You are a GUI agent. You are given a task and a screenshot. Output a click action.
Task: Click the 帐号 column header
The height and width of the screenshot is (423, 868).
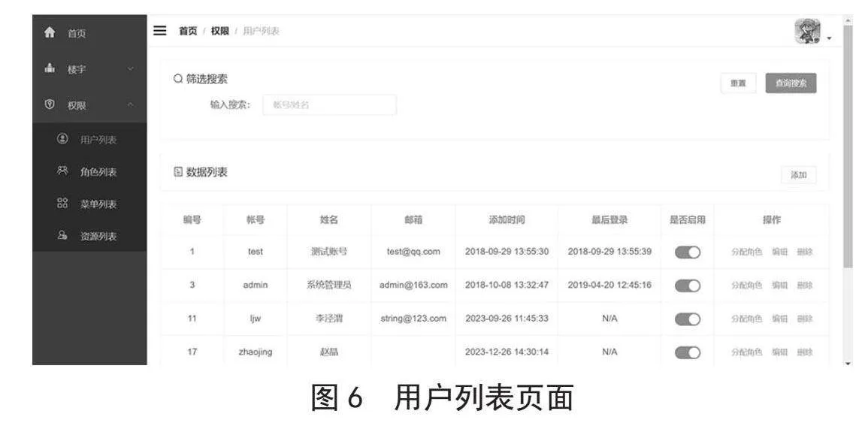(x=256, y=220)
